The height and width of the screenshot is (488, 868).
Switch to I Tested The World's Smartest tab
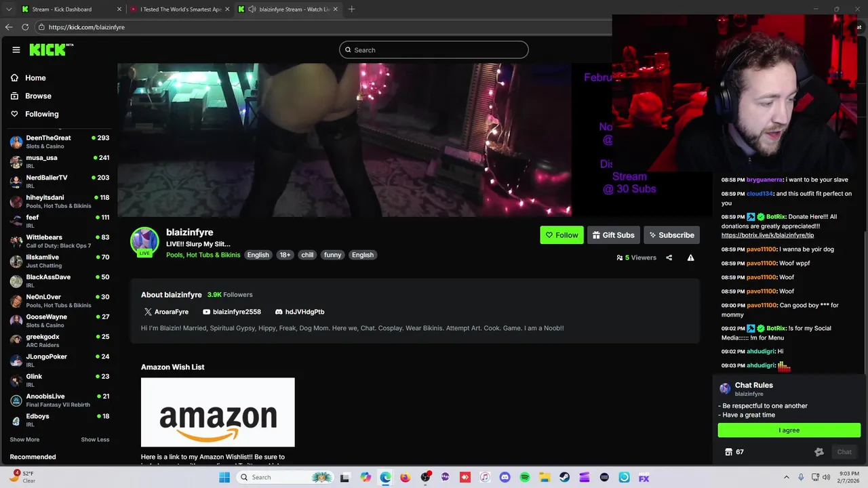[x=180, y=9]
